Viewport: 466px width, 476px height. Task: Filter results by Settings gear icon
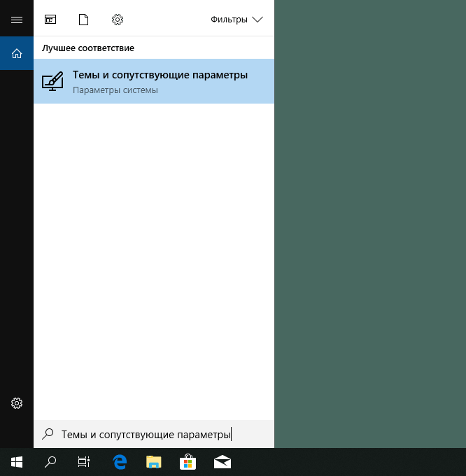pos(118,20)
